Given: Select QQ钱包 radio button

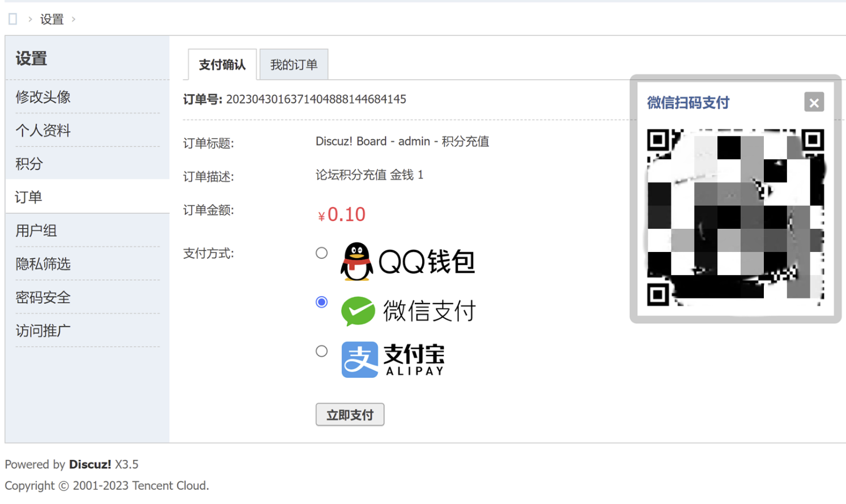Looking at the screenshot, I should [322, 253].
